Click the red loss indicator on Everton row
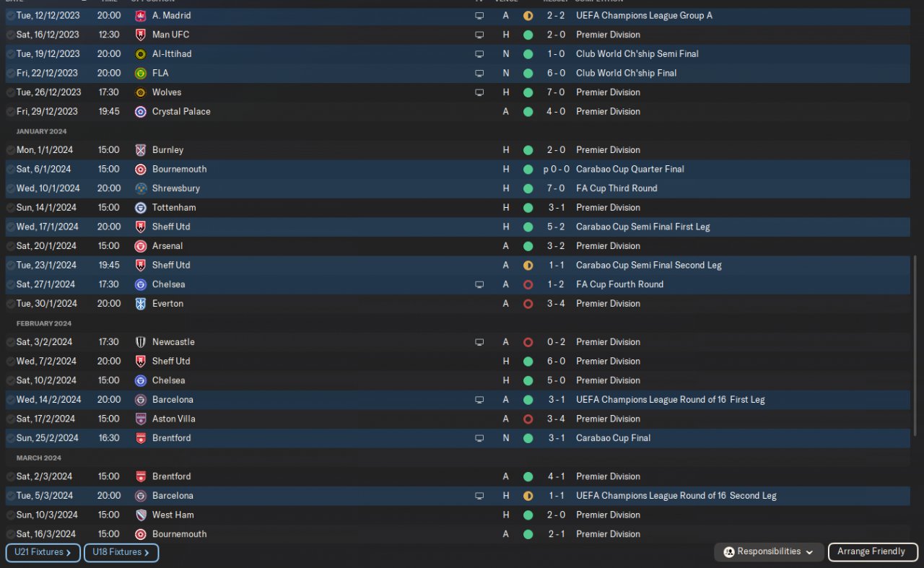Viewport: 924px width, 568px height. click(528, 304)
